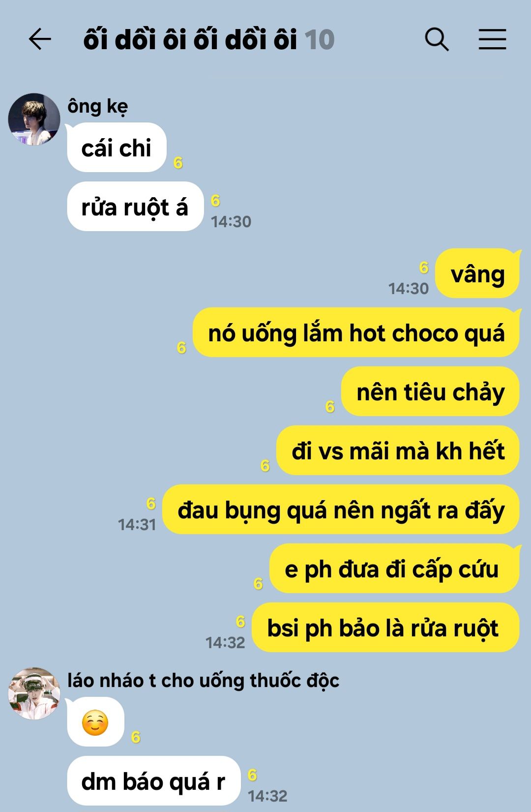The image size is (531, 812).
Task: Tap the "nên tiêu chảy" message
Action: point(430,391)
